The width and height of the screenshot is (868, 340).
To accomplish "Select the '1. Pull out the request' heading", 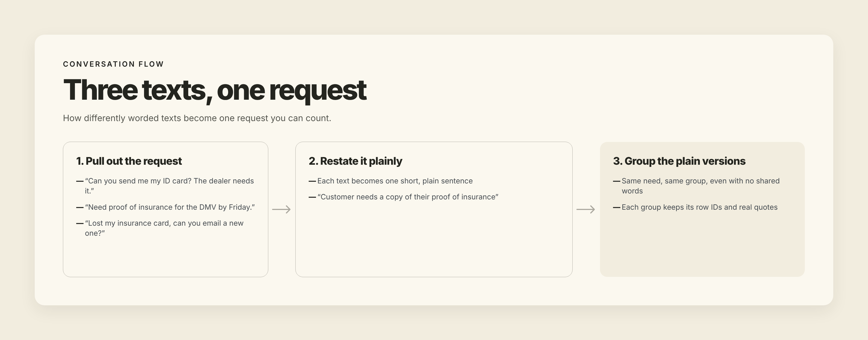I will point(129,161).
